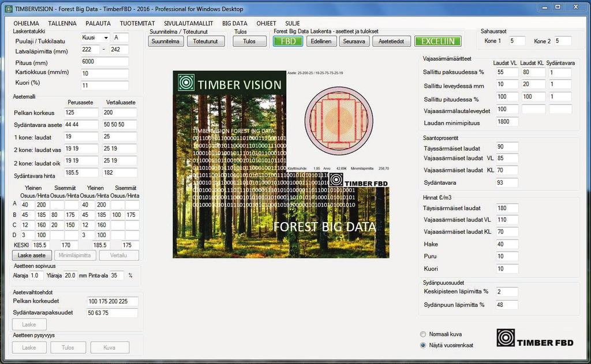Click Sydäntavara asete field showing 44 44
The image size is (591, 364).
click(x=81, y=125)
